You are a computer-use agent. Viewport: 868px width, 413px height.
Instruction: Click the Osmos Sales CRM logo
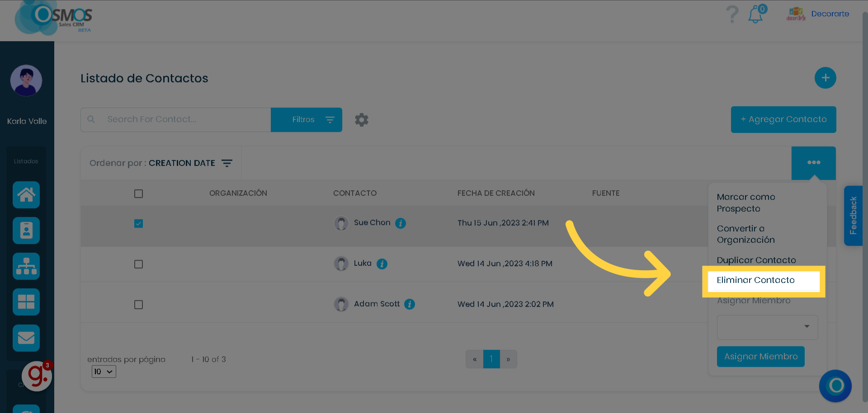click(54, 18)
